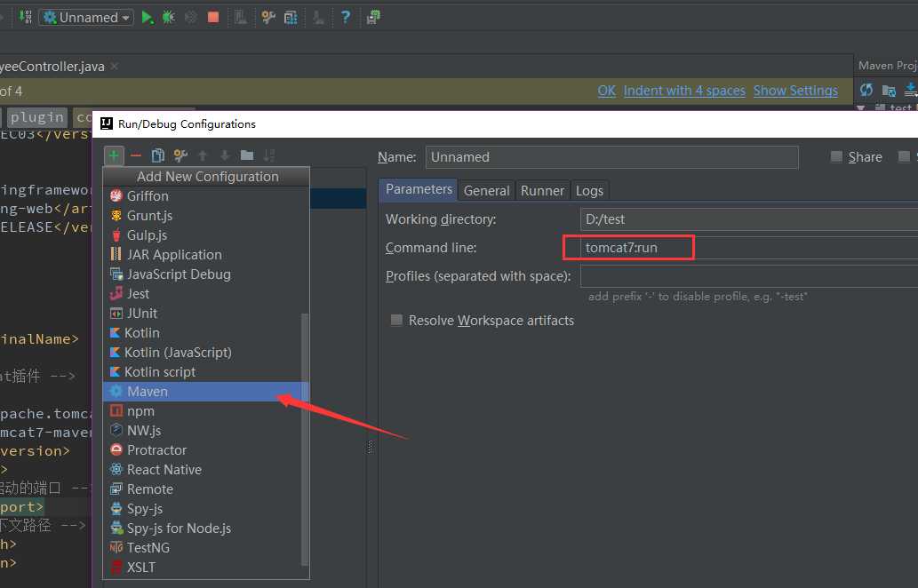Open Project Structure from main toolbar
Image resolution: width=918 pixels, height=588 pixels.
291,18
